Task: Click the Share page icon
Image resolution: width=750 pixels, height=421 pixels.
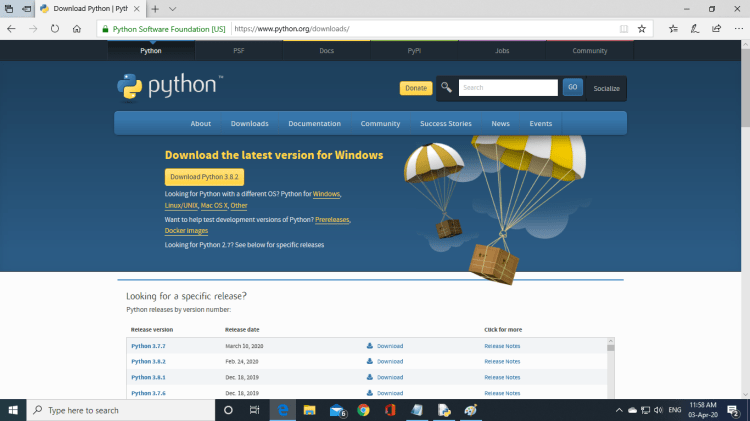Action: pyautogui.click(x=717, y=29)
